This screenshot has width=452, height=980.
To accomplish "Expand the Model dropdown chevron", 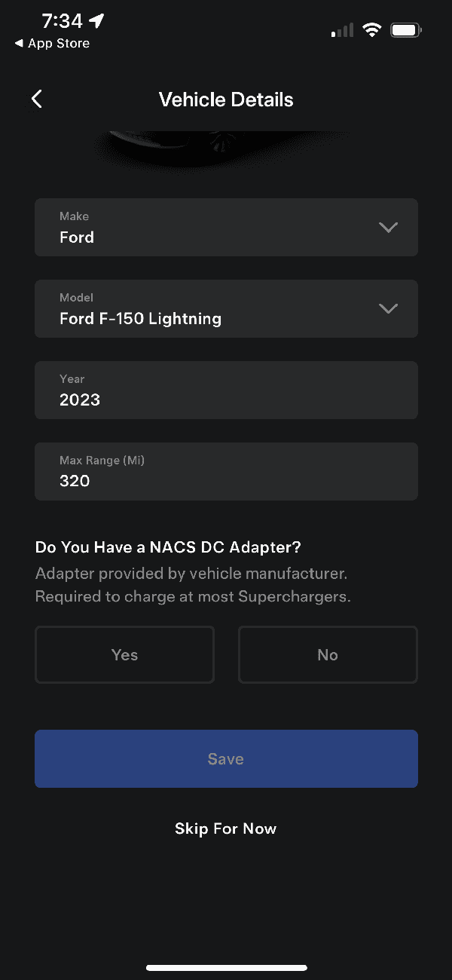I will pos(388,308).
